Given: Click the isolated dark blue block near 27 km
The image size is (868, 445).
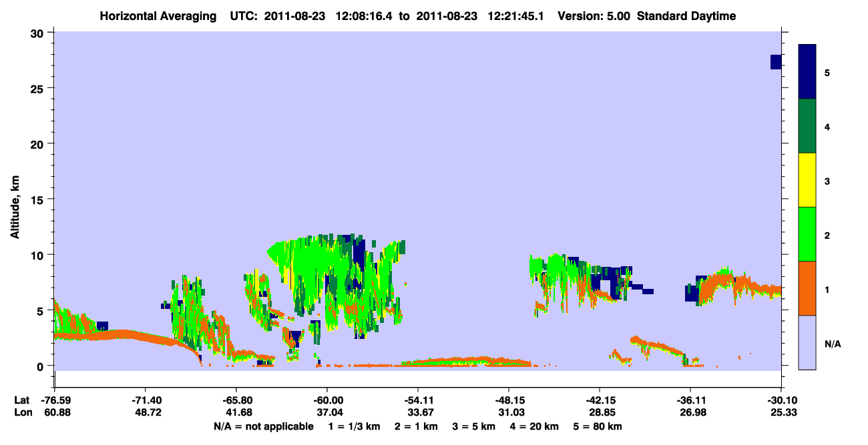Looking at the screenshot, I should [x=775, y=62].
